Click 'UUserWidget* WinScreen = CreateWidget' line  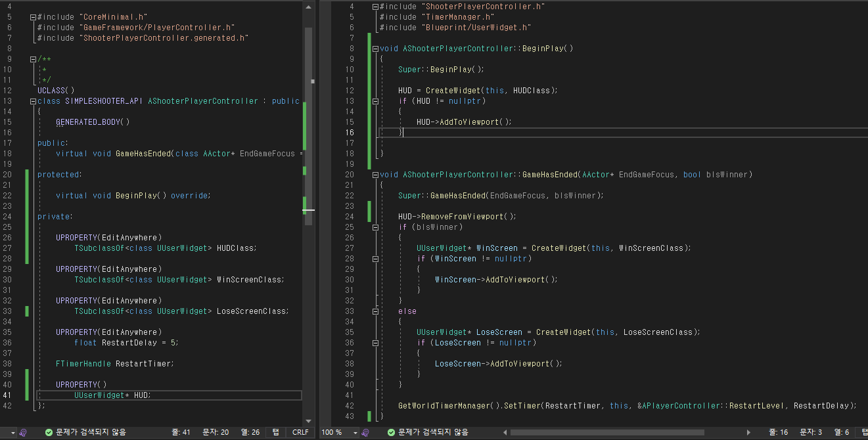(554, 248)
